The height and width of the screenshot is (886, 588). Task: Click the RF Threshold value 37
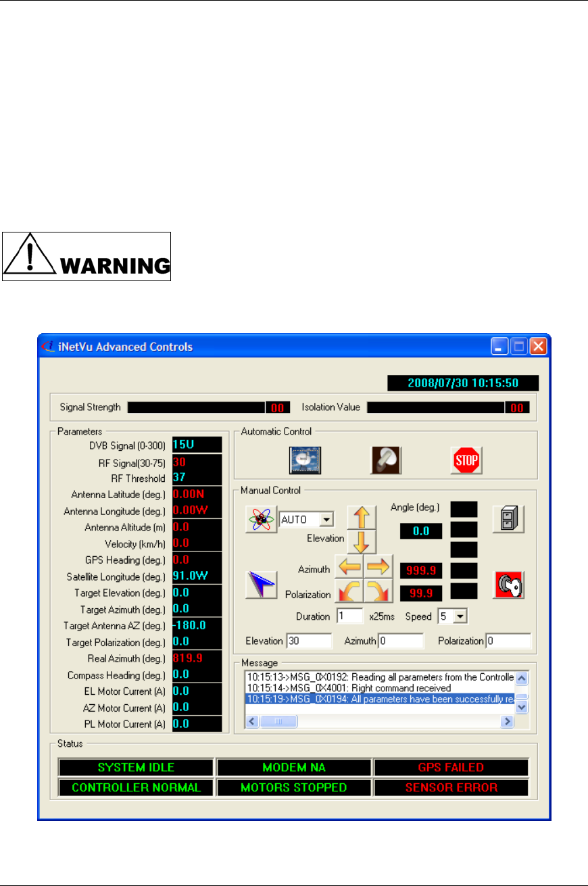[197, 478]
